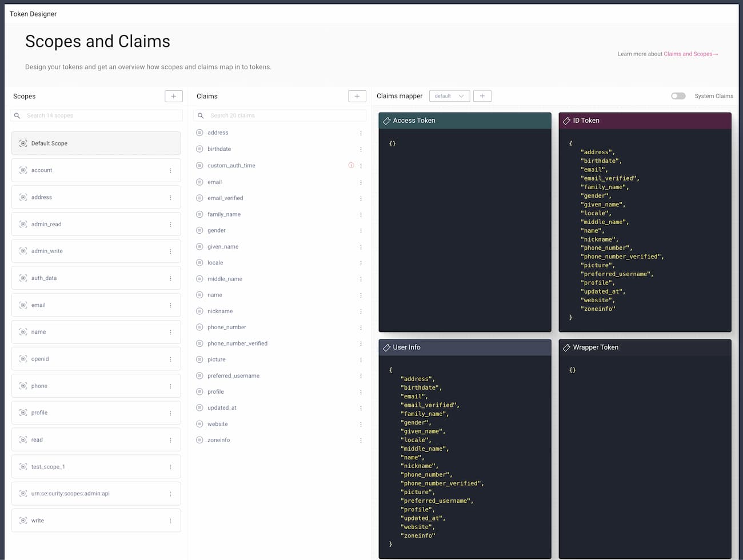Click the plus button beside claims mapper dropdown
This screenshot has height=560, width=743.
(x=482, y=96)
